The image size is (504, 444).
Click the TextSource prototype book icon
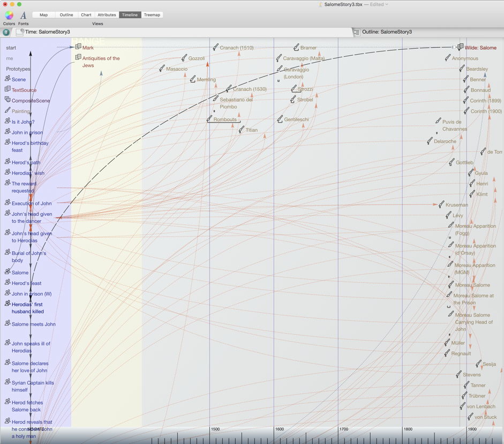pyautogui.click(x=6, y=89)
